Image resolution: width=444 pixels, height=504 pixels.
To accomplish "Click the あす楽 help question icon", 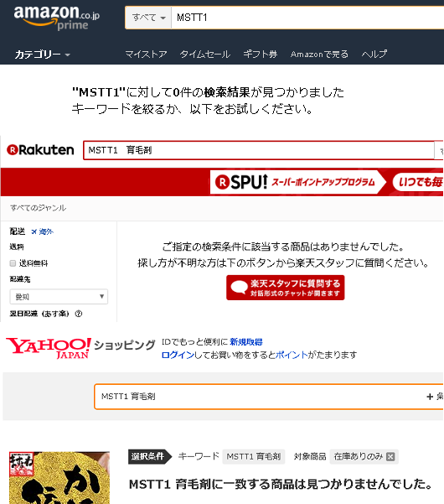I will (x=79, y=314).
